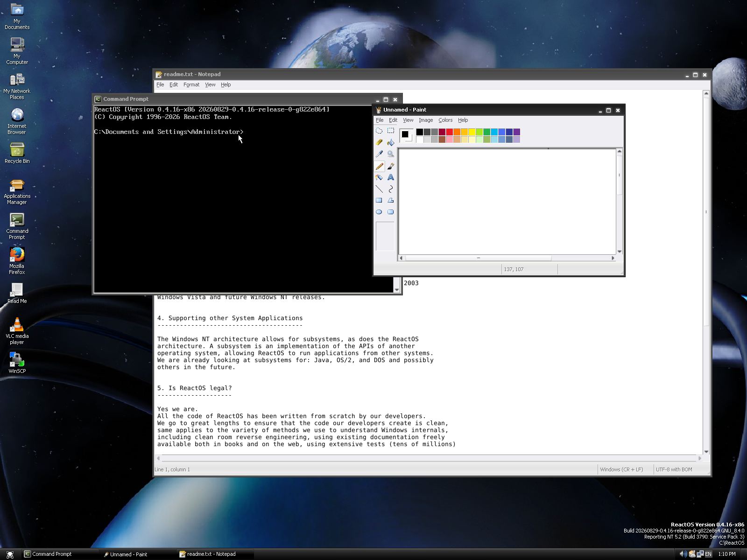
Task: Pick the pink color swatch in Paint palette
Action: click(449, 139)
